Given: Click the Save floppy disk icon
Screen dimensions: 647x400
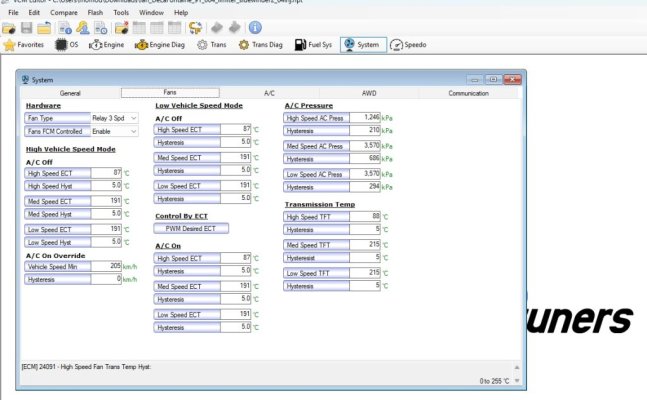Looking at the screenshot, I should tap(26, 28).
